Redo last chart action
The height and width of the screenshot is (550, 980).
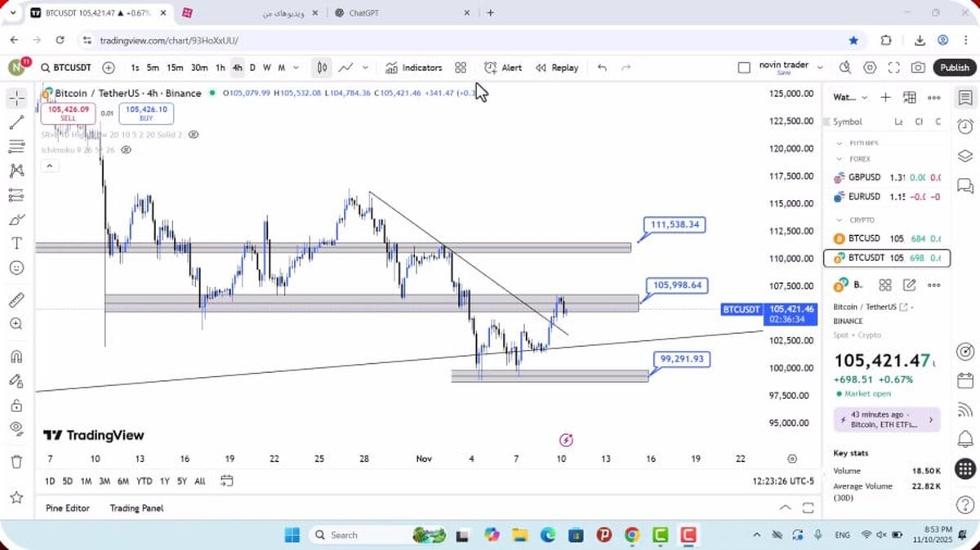(x=626, y=68)
